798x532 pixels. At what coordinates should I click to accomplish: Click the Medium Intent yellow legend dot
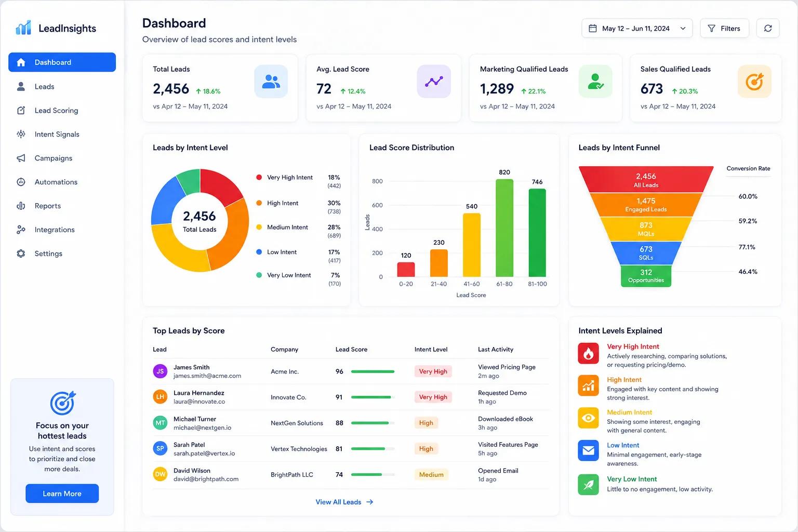point(259,227)
